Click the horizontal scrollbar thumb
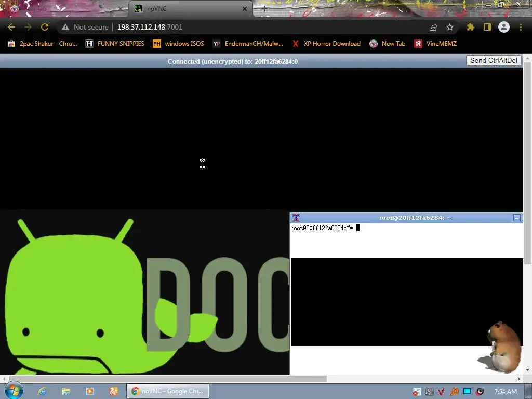532x399 pixels. coord(168,379)
